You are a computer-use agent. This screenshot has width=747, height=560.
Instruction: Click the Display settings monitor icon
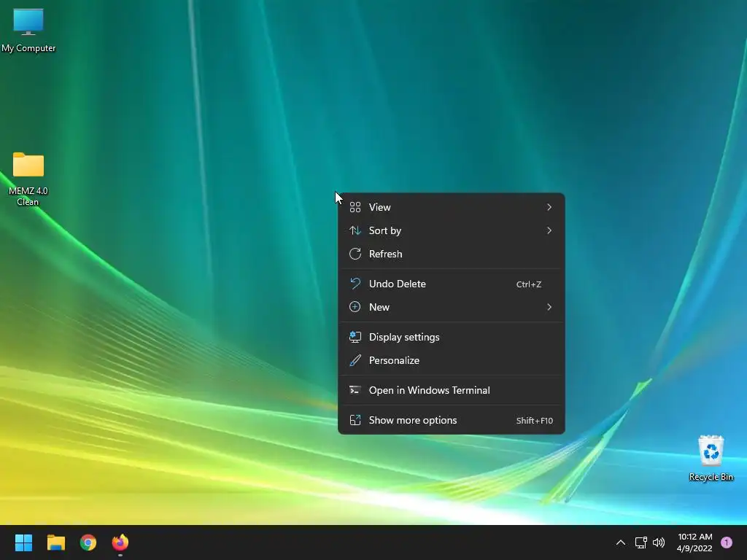355,337
